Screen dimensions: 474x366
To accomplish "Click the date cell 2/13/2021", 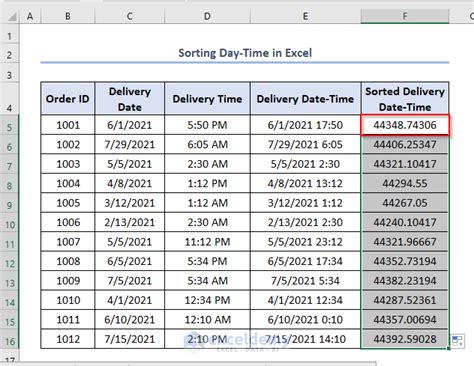I will [130, 222].
